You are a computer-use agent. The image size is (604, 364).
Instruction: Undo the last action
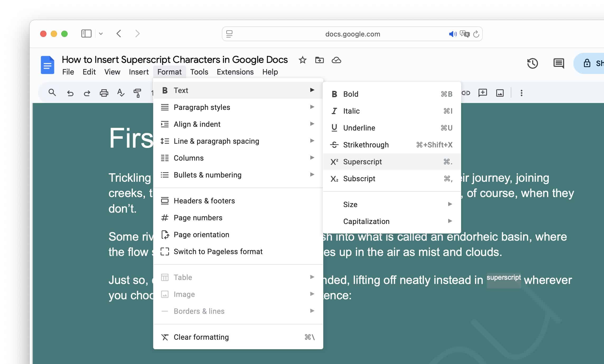coord(70,93)
